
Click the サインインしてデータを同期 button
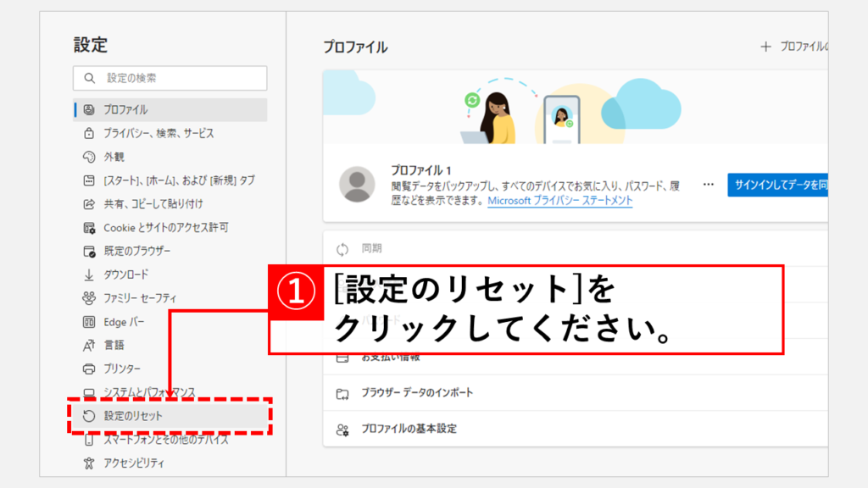coord(776,185)
